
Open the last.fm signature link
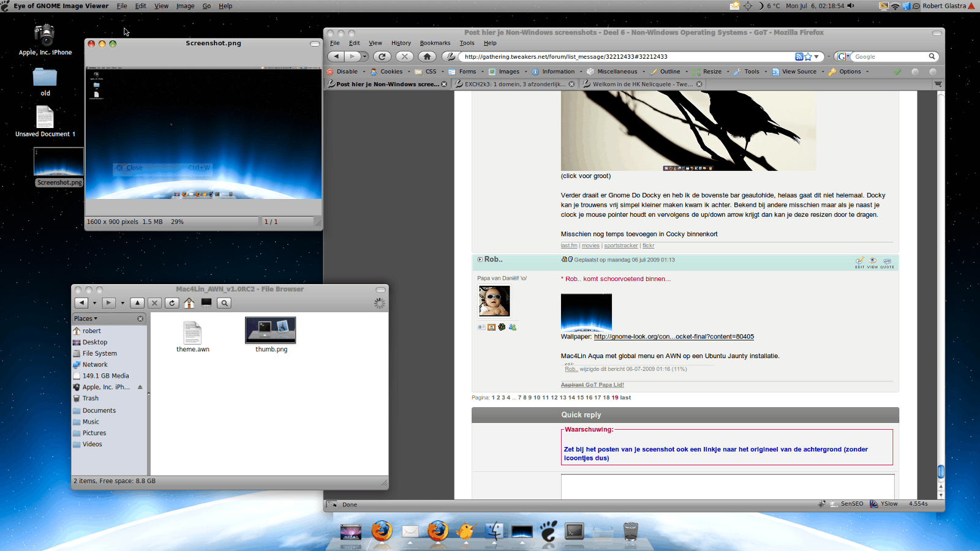(569, 246)
